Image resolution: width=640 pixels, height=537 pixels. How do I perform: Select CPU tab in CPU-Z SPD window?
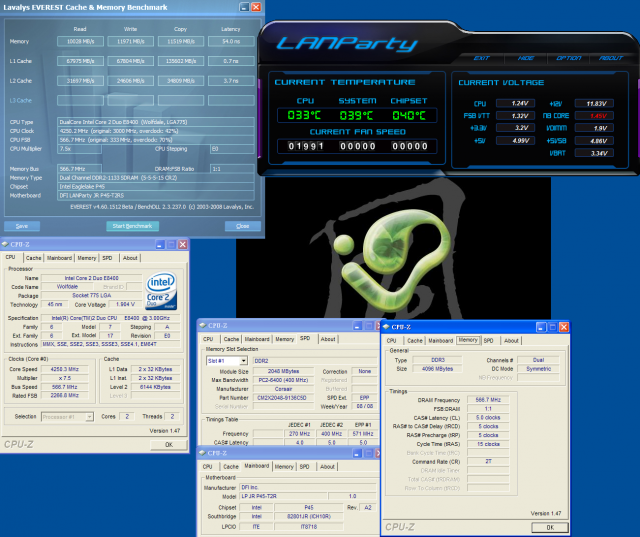[x=208, y=339]
